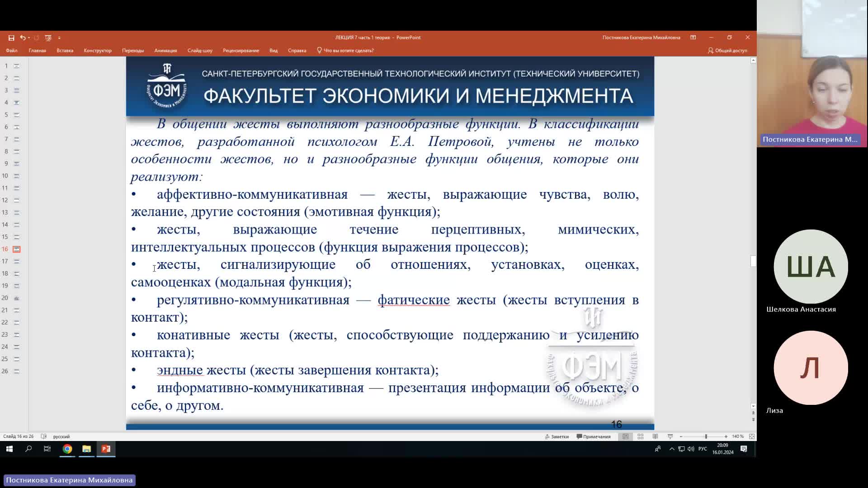
Task: Click the zoom in plus button
Action: [x=726, y=436]
